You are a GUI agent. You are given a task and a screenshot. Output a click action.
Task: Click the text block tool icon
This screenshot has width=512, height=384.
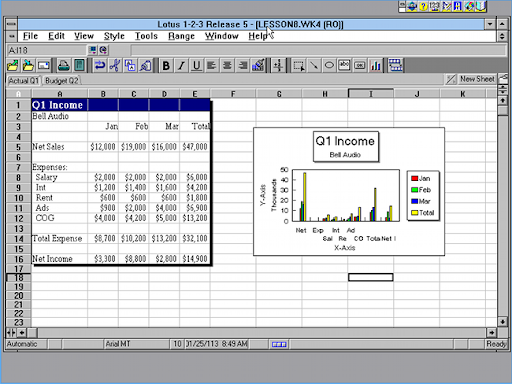[x=344, y=65]
